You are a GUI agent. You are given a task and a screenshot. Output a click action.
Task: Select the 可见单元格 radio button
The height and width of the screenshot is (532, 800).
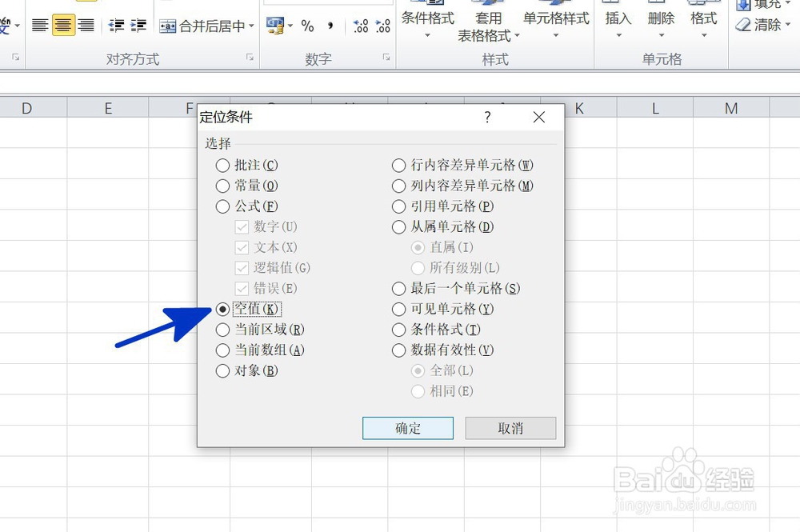[x=398, y=309]
